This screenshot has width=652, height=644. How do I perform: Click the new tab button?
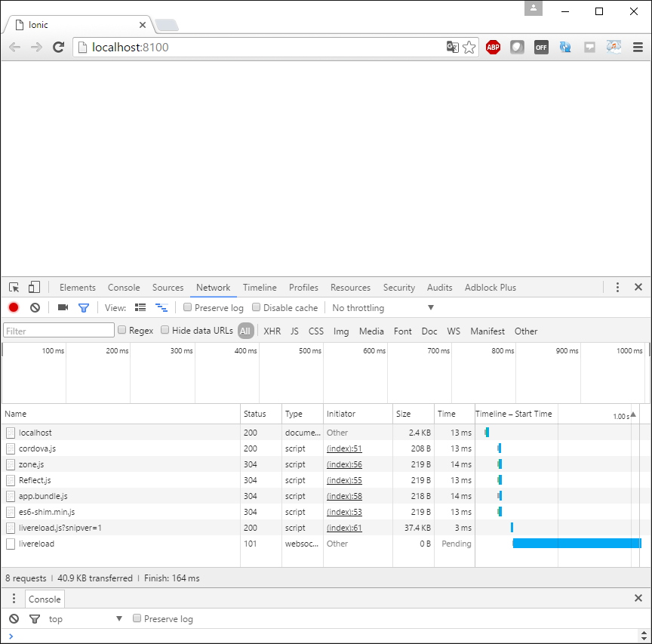pos(167,26)
